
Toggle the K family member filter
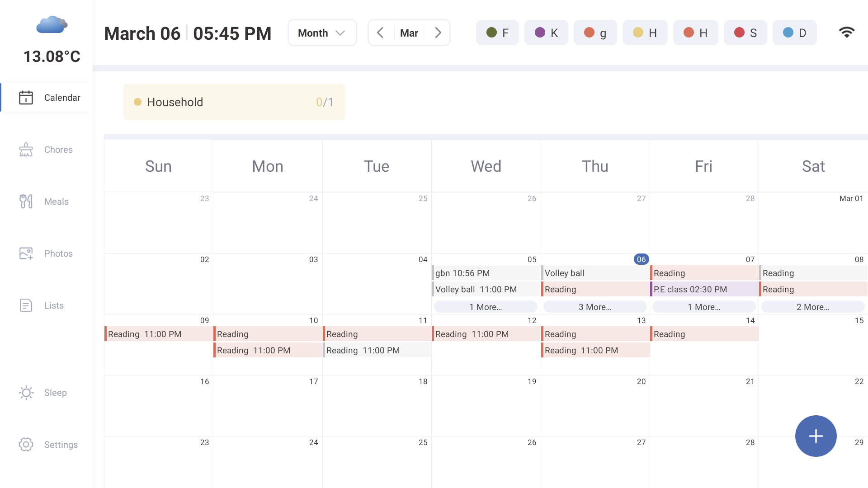pyautogui.click(x=546, y=32)
